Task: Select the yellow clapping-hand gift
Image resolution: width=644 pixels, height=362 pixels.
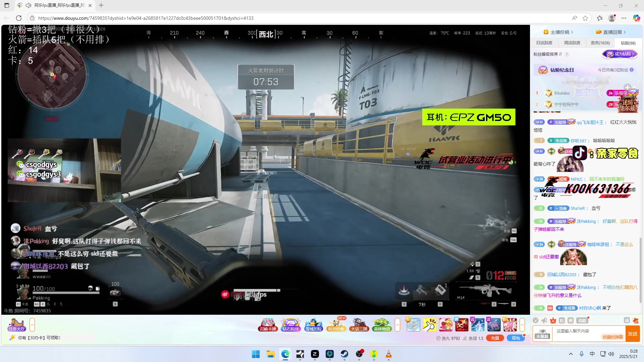Action: pos(430,325)
